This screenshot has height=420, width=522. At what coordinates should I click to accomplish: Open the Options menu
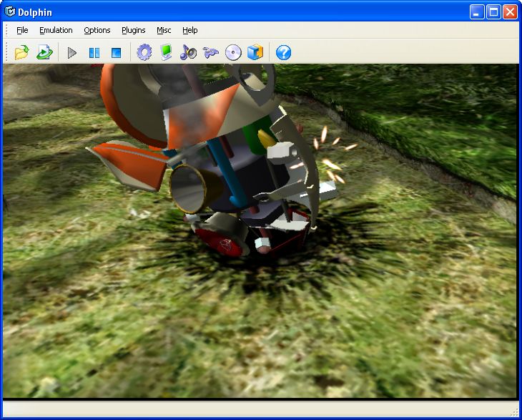pos(97,30)
